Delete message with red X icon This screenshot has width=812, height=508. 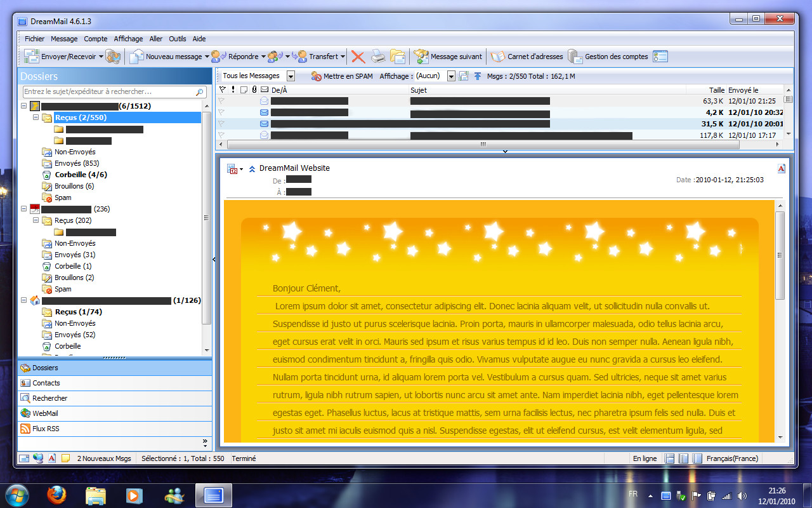click(x=358, y=57)
